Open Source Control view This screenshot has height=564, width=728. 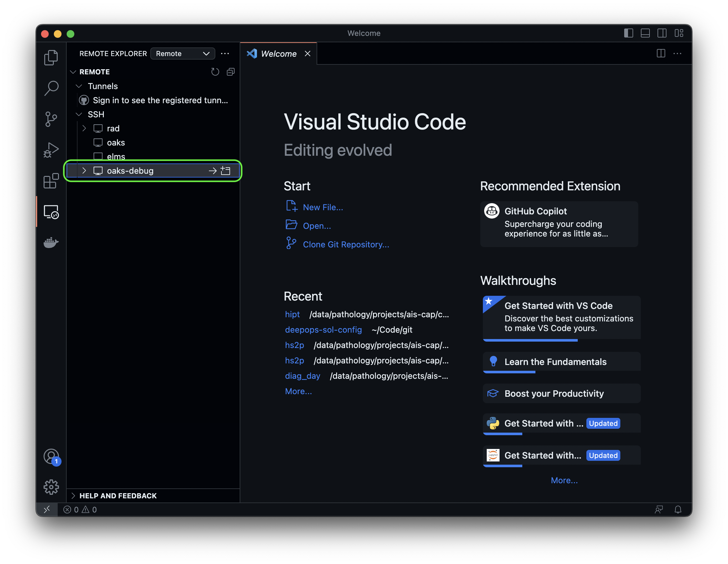[51, 119]
